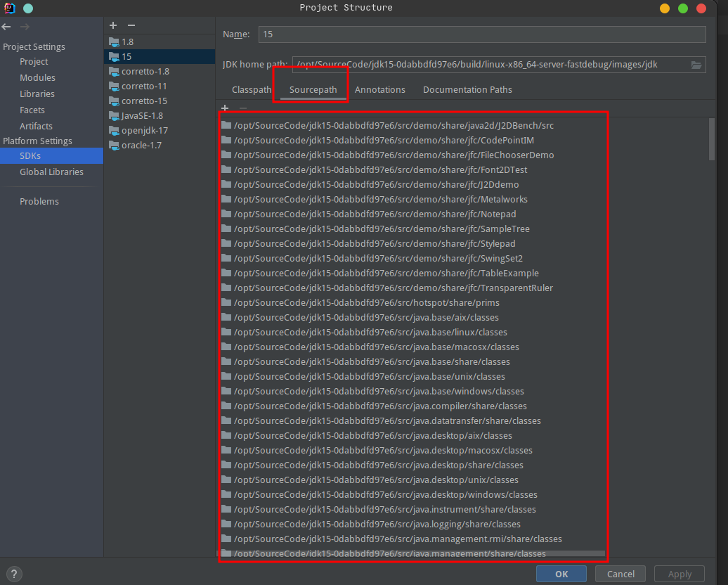The width and height of the screenshot is (728, 585).
Task: Click IntelliJ IDEA app icon in title bar
Action: (x=9, y=8)
